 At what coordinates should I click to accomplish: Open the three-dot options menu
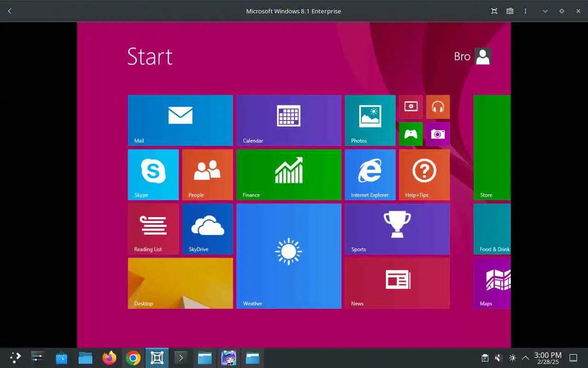526,11
